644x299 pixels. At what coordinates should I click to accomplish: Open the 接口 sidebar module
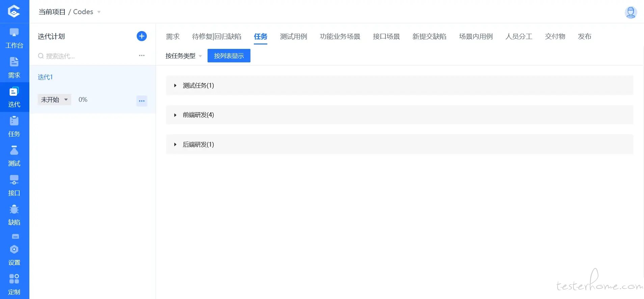click(14, 186)
